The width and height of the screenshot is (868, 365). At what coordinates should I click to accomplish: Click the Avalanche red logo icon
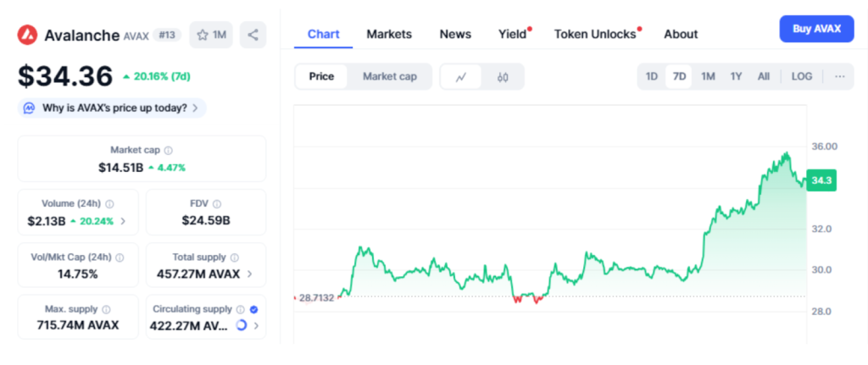click(27, 35)
